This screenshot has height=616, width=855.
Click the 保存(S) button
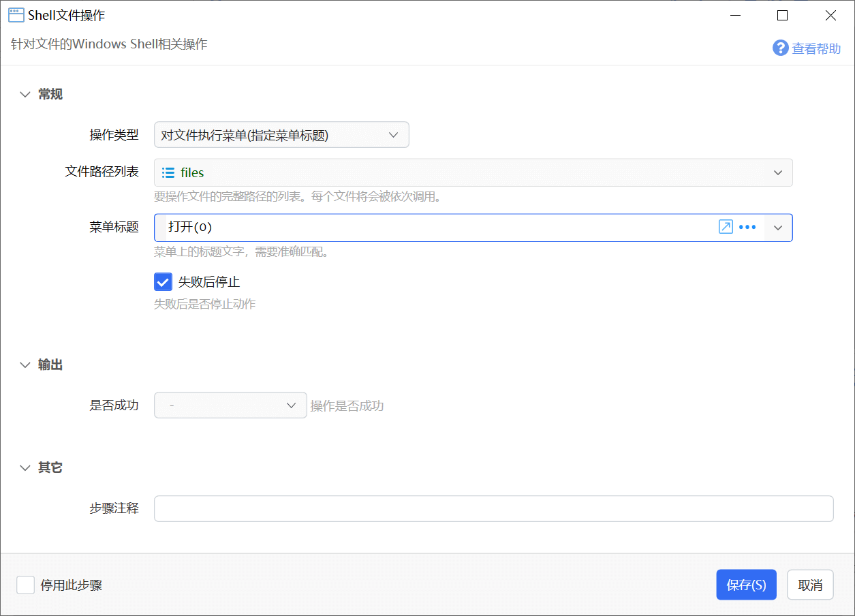tap(746, 585)
